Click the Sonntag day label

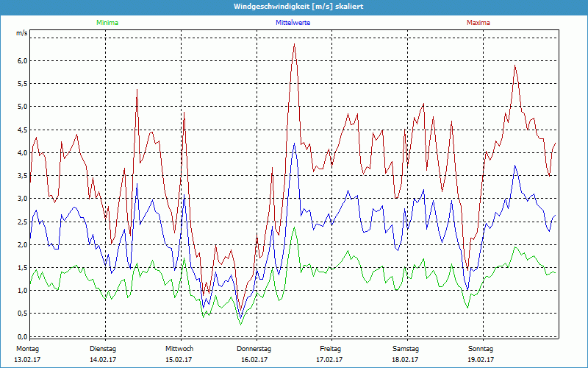481,349
